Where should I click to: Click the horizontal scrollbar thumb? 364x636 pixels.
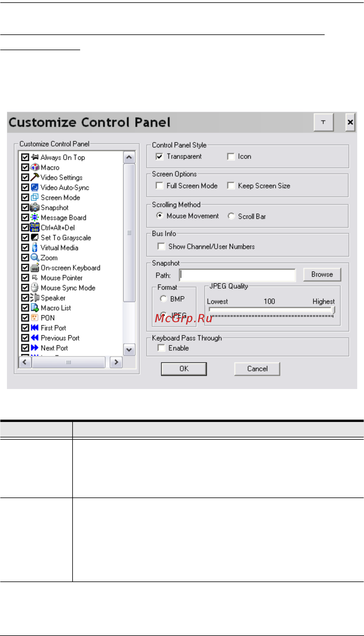point(68,362)
